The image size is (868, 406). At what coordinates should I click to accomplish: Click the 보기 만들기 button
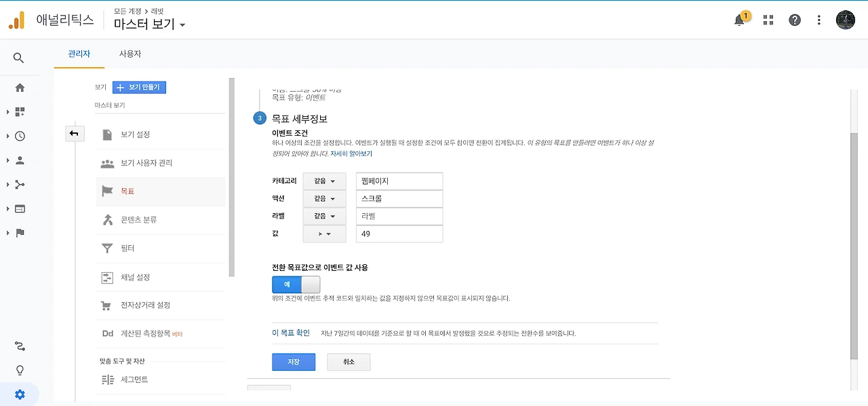coord(139,88)
